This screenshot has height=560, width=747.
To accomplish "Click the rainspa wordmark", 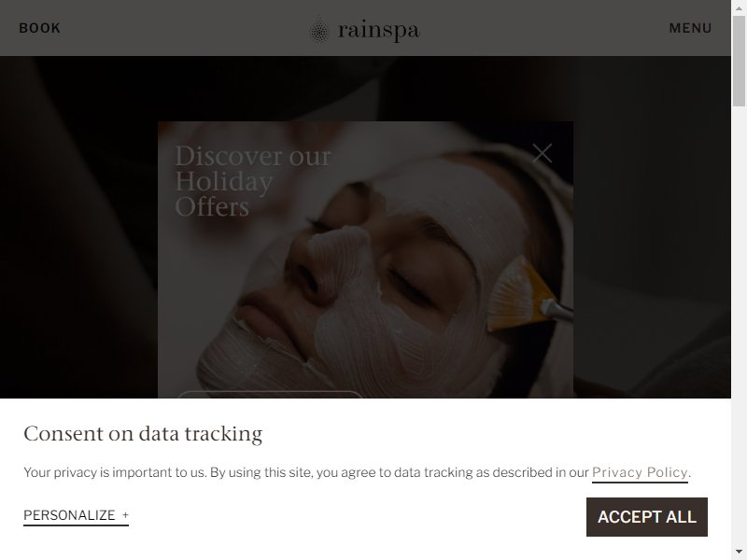I will [379, 31].
